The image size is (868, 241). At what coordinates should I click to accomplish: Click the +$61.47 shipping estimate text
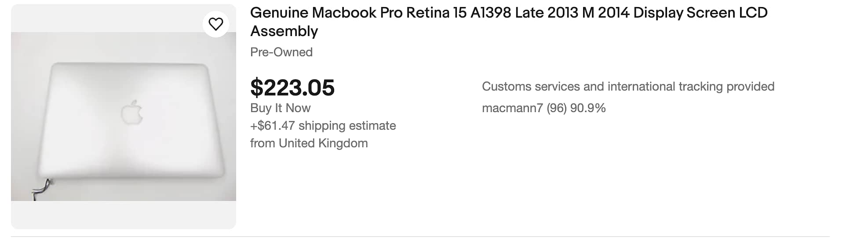point(323,125)
